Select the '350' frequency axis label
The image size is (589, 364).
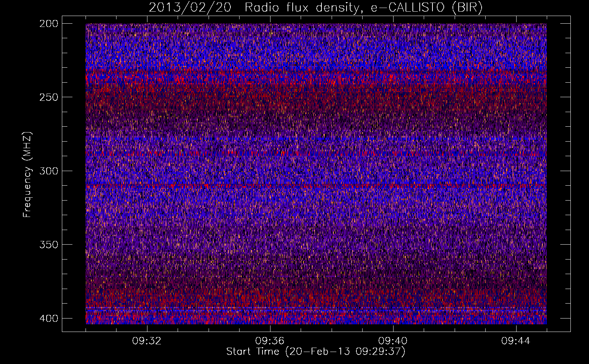pos(48,245)
